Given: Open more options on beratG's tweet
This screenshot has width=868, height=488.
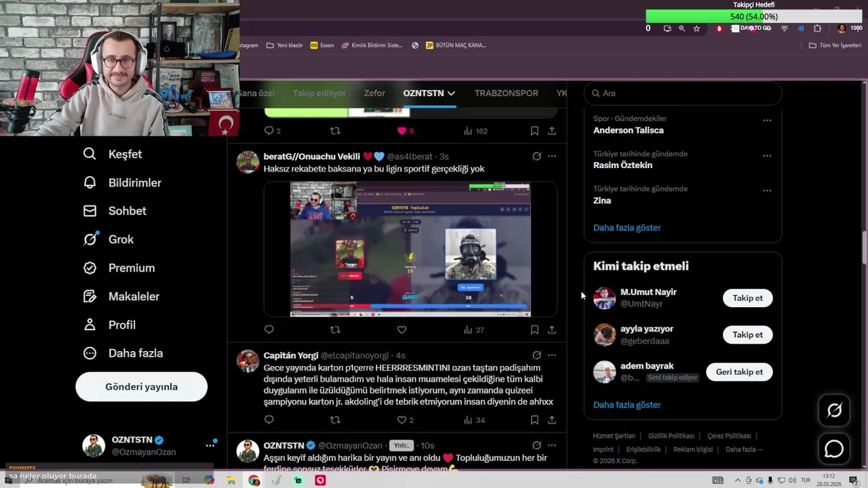Looking at the screenshot, I should click(x=552, y=157).
